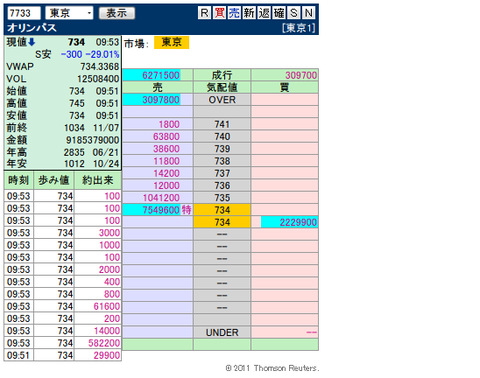Click the 新 new order icon
The height and width of the screenshot is (378, 480).
(x=249, y=13)
